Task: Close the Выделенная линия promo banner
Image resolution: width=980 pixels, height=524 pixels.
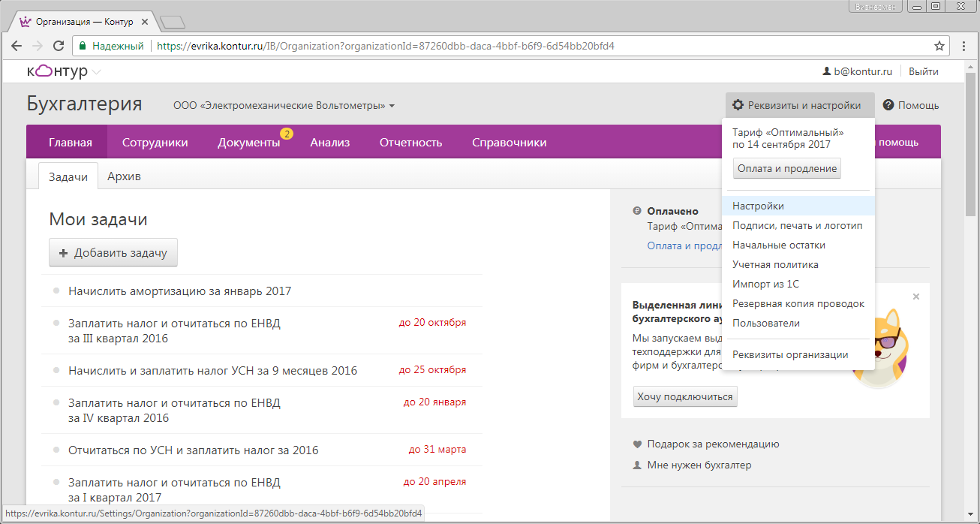Action: click(916, 297)
